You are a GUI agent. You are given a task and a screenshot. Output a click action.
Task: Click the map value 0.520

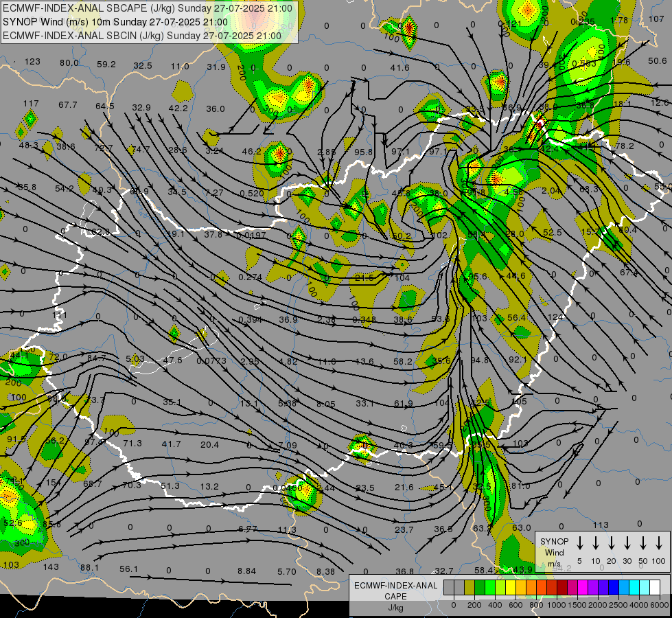(252, 194)
